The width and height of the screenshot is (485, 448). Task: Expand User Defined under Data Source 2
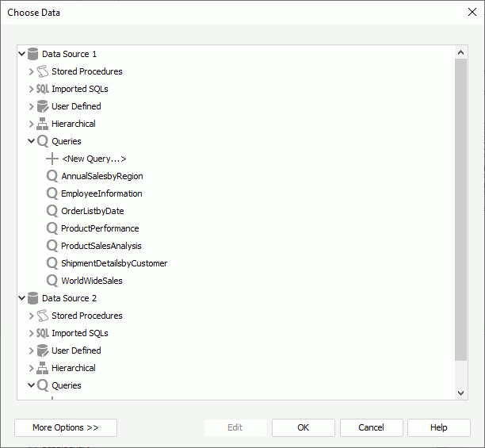coord(31,350)
